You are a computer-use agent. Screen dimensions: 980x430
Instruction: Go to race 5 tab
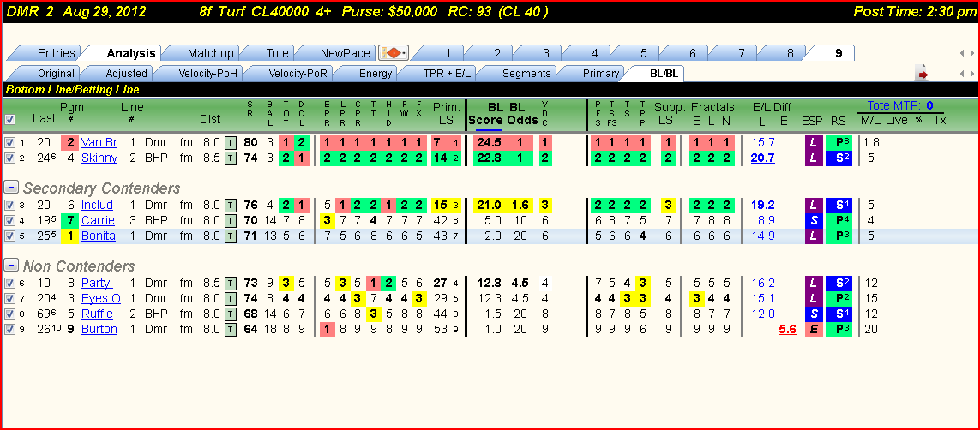[644, 53]
